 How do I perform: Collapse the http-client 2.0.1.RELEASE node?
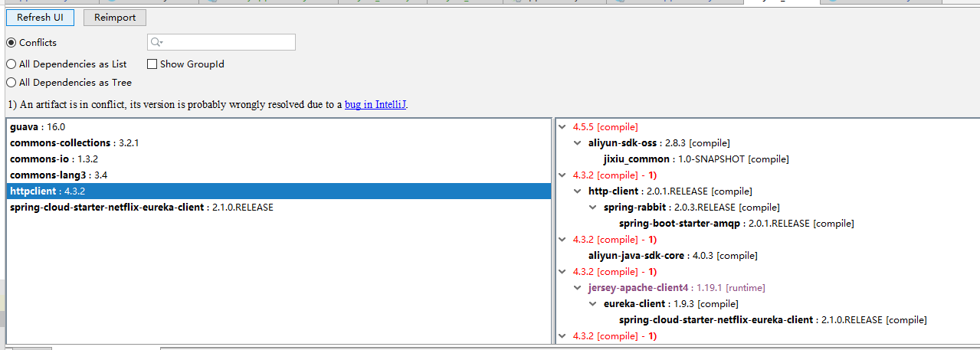tap(578, 191)
